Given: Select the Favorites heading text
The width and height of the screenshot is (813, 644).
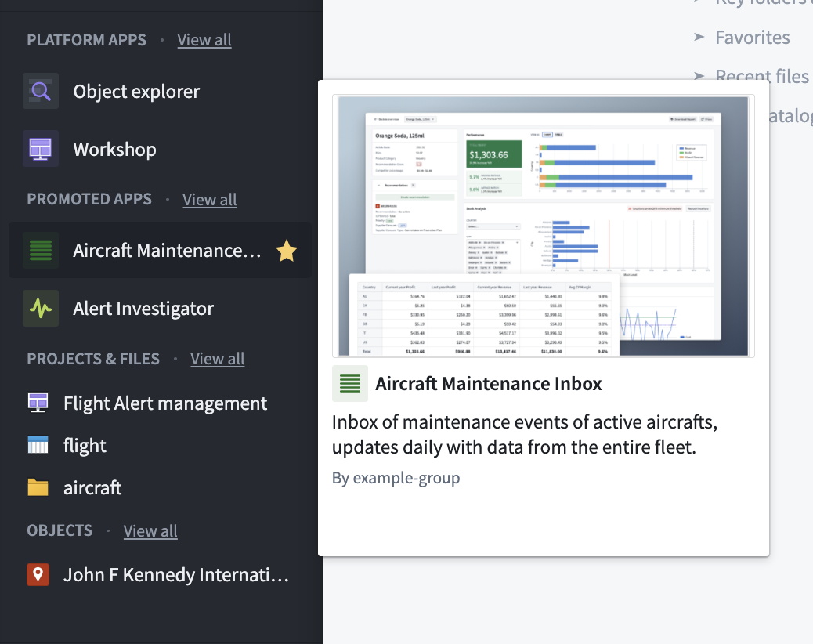Looking at the screenshot, I should click(753, 38).
